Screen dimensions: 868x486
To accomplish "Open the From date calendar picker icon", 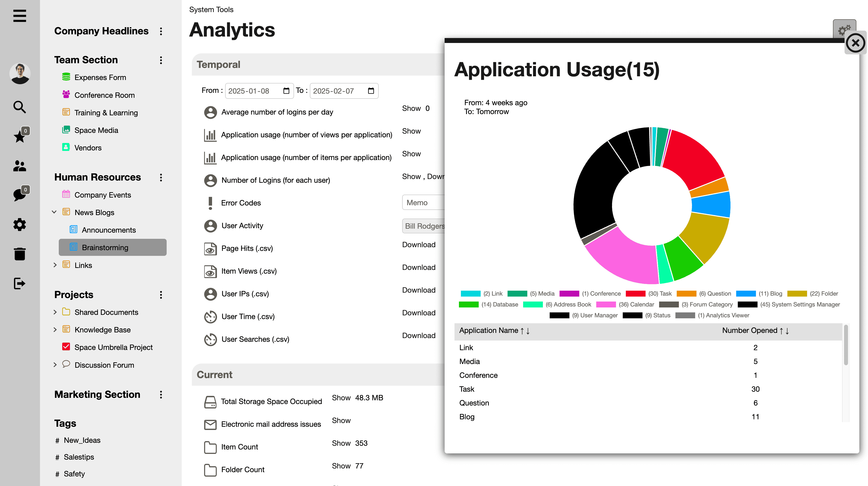I will [286, 91].
